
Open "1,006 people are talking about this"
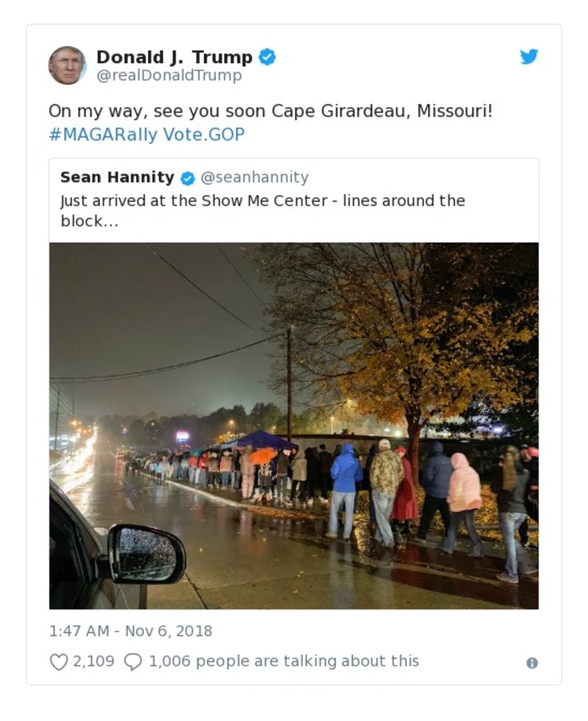pyautogui.click(x=284, y=661)
